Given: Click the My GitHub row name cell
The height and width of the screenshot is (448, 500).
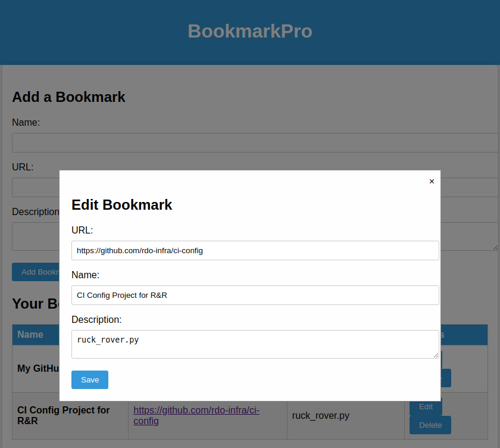Looking at the screenshot, I should point(36,369).
